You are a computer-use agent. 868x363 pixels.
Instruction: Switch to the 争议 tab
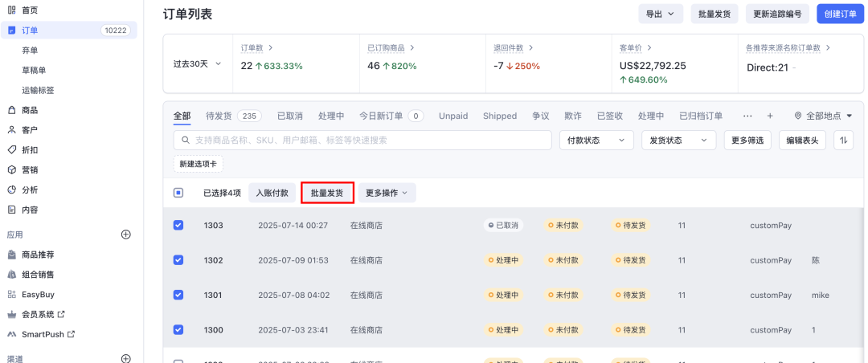click(x=540, y=116)
